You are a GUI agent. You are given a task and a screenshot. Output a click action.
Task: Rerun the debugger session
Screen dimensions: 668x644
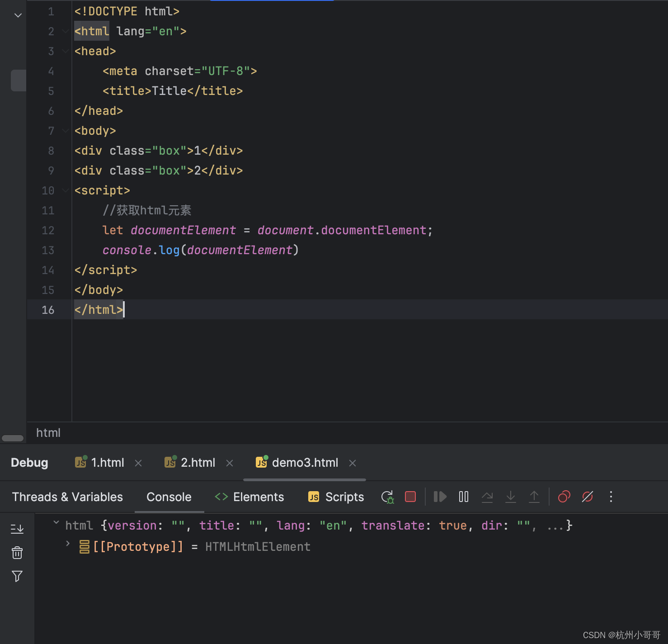(387, 497)
